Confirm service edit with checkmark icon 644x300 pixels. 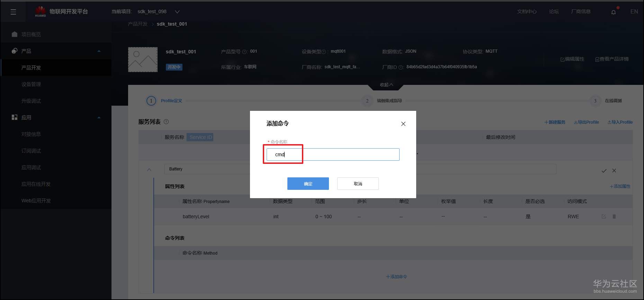pos(604,171)
